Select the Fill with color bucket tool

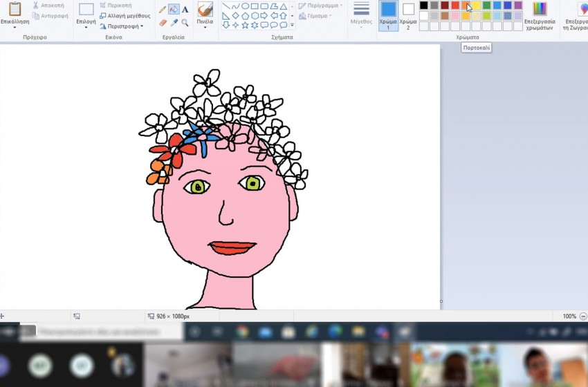pyautogui.click(x=174, y=10)
